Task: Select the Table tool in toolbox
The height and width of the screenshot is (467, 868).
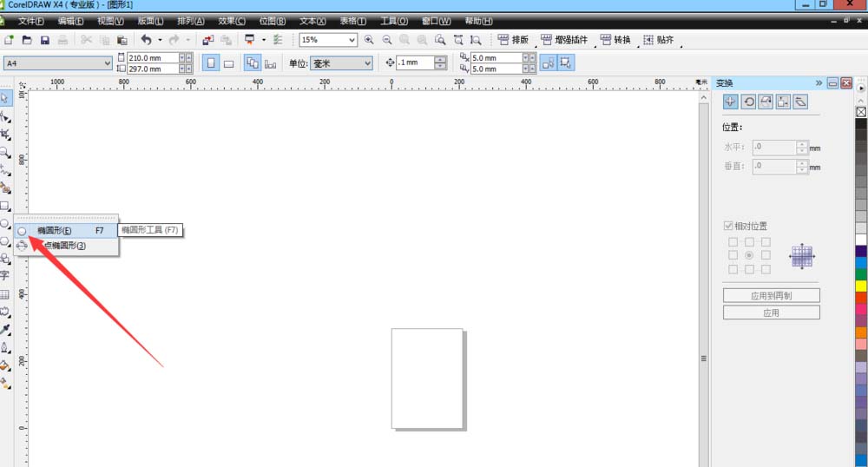Action: [x=5, y=294]
